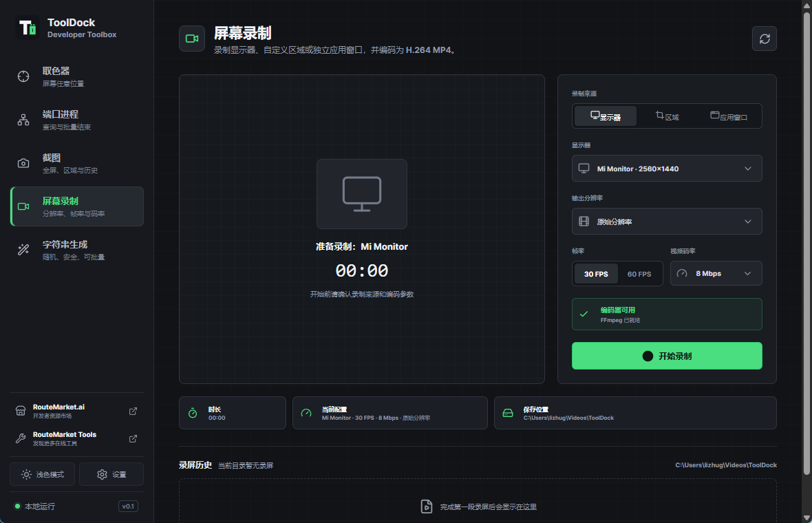
Task: Click the monitor icon in display dropdown
Action: point(584,169)
